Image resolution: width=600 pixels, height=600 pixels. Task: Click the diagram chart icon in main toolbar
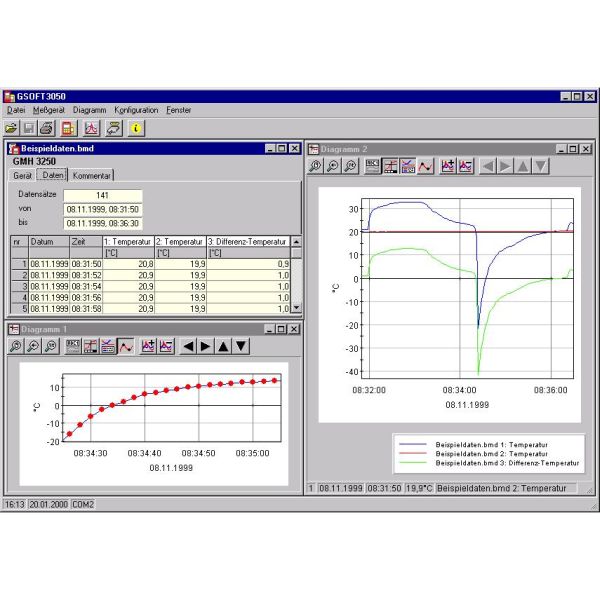(x=91, y=128)
